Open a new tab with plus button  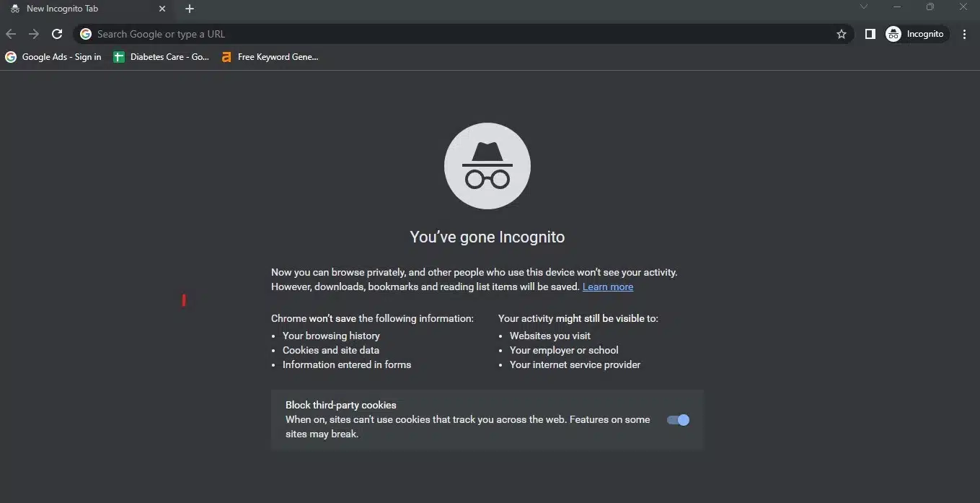(x=189, y=9)
